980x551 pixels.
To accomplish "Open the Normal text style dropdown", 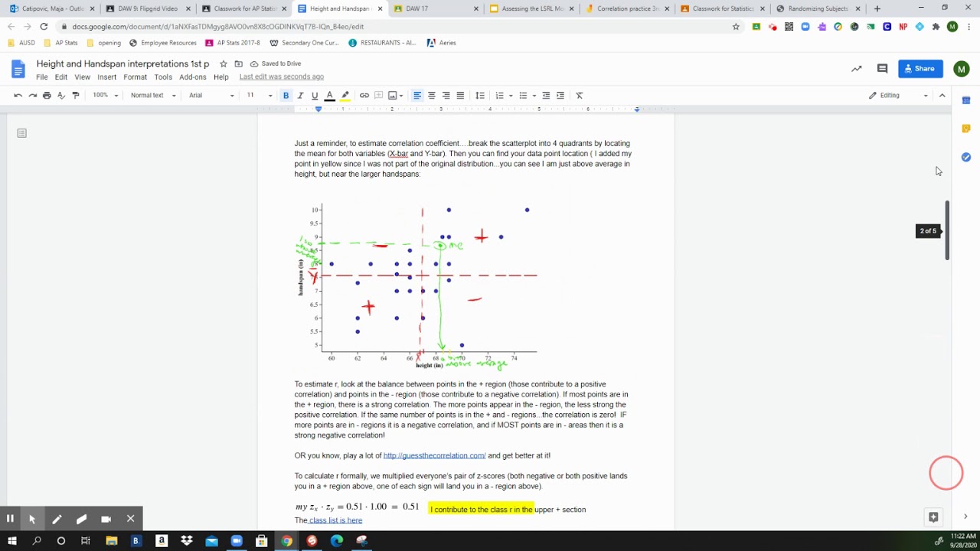I will 153,95.
